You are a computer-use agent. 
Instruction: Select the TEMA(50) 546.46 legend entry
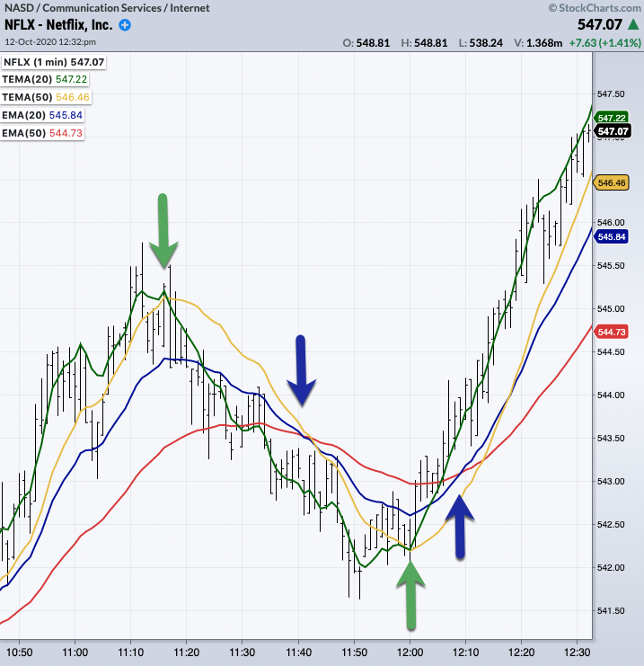coord(46,97)
